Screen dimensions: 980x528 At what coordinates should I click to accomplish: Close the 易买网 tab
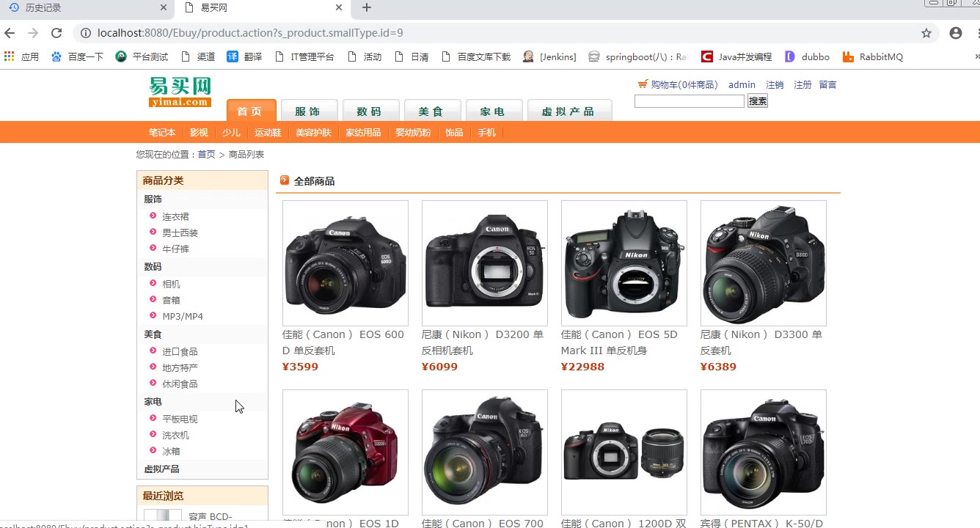(339, 8)
